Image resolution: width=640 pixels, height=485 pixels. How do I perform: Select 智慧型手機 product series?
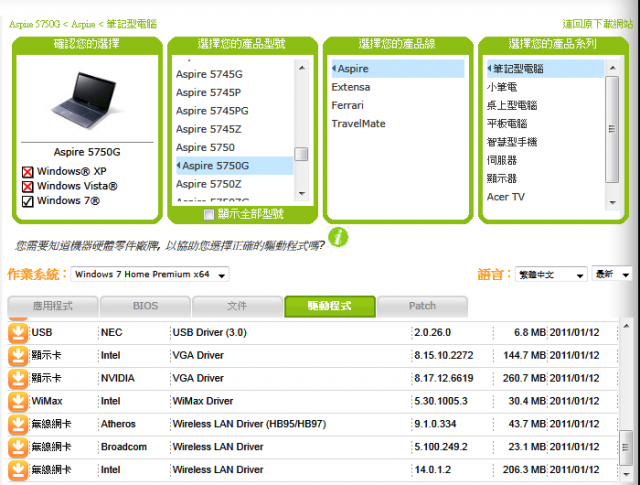coord(512,142)
